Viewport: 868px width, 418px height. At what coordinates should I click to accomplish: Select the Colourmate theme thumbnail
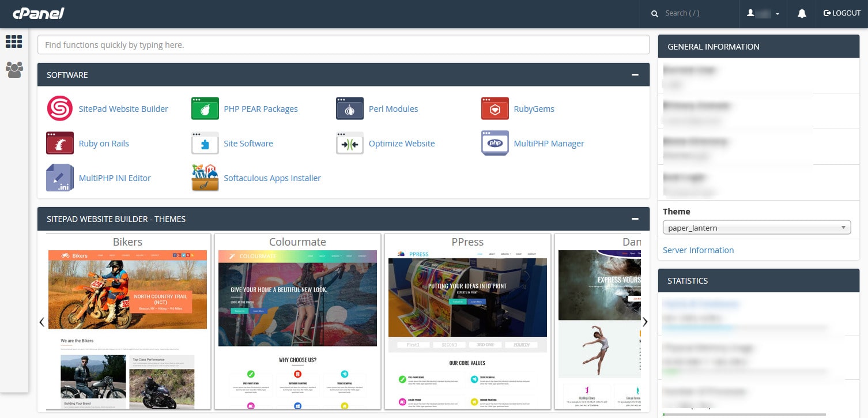(297, 321)
